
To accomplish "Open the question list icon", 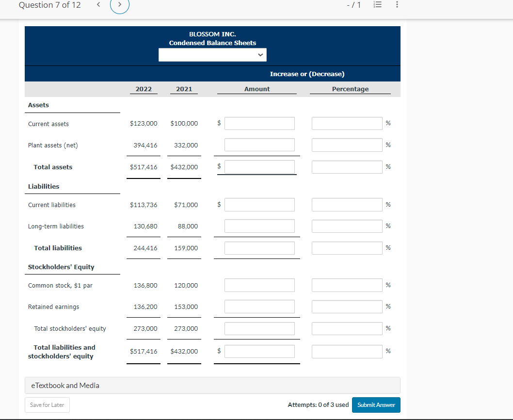I will [x=378, y=4].
